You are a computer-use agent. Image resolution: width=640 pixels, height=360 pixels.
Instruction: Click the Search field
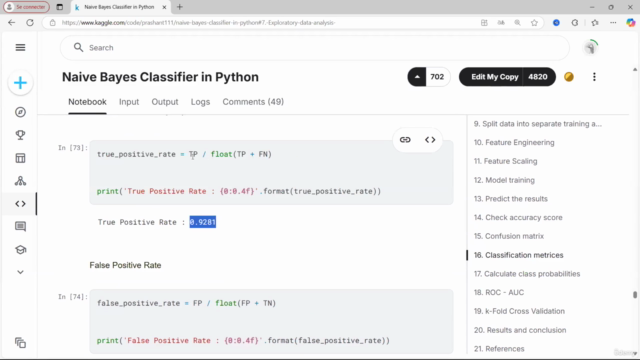(x=314, y=48)
